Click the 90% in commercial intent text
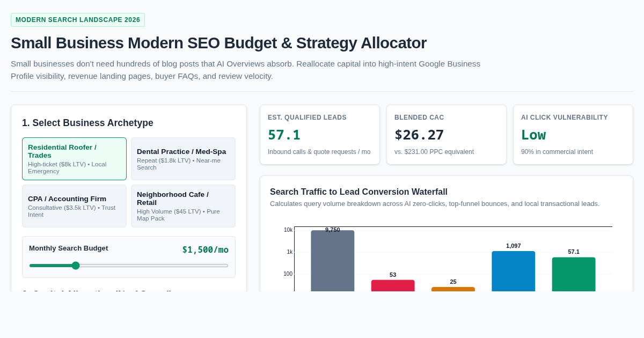Image resolution: width=644 pixels, height=338 pixels. point(557,152)
